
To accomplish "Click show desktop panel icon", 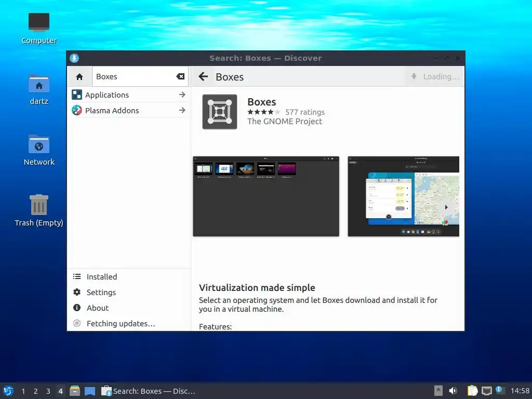I will [x=90, y=391].
